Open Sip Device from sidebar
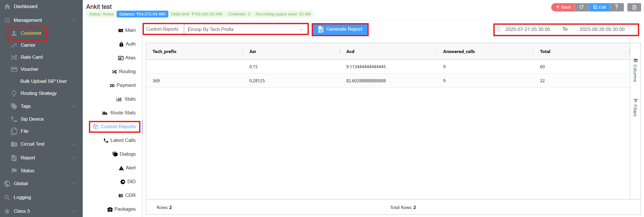The width and height of the screenshot is (644, 217). coord(32,119)
